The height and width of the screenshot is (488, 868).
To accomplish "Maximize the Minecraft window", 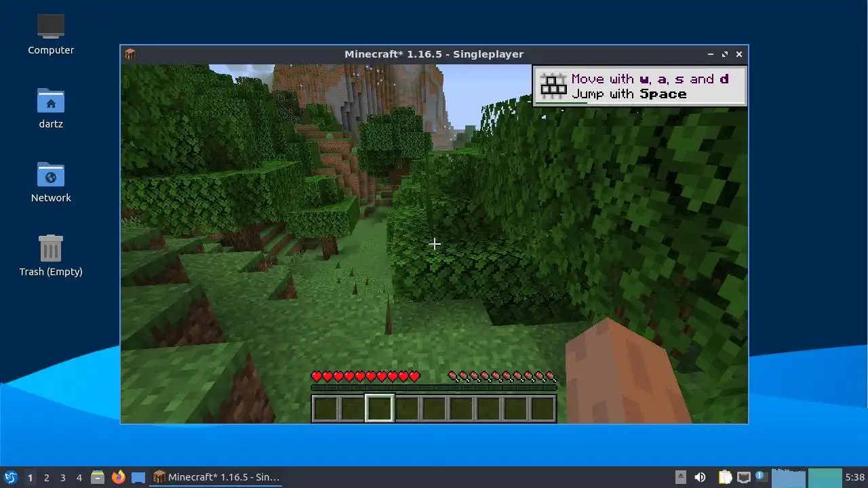I will click(x=725, y=54).
